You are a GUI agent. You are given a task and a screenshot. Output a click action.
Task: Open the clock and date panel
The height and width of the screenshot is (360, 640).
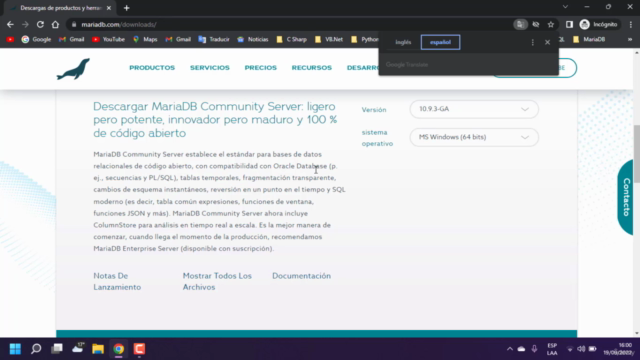[619, 349]
